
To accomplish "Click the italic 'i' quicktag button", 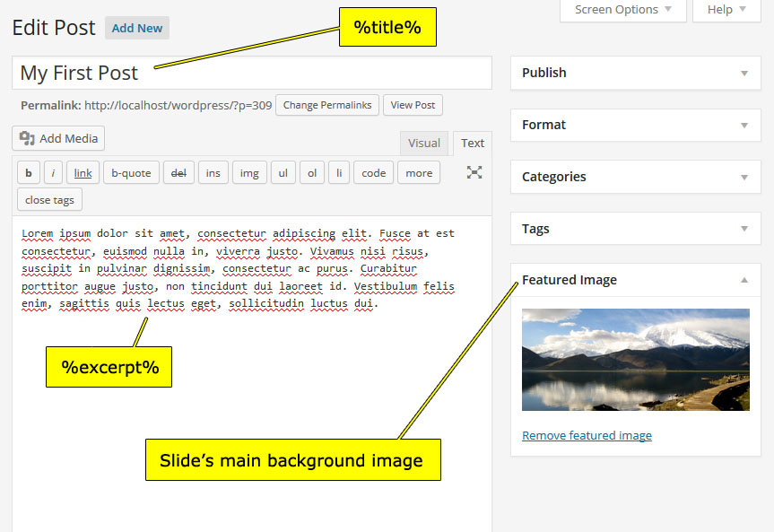I will click(53, 173).
